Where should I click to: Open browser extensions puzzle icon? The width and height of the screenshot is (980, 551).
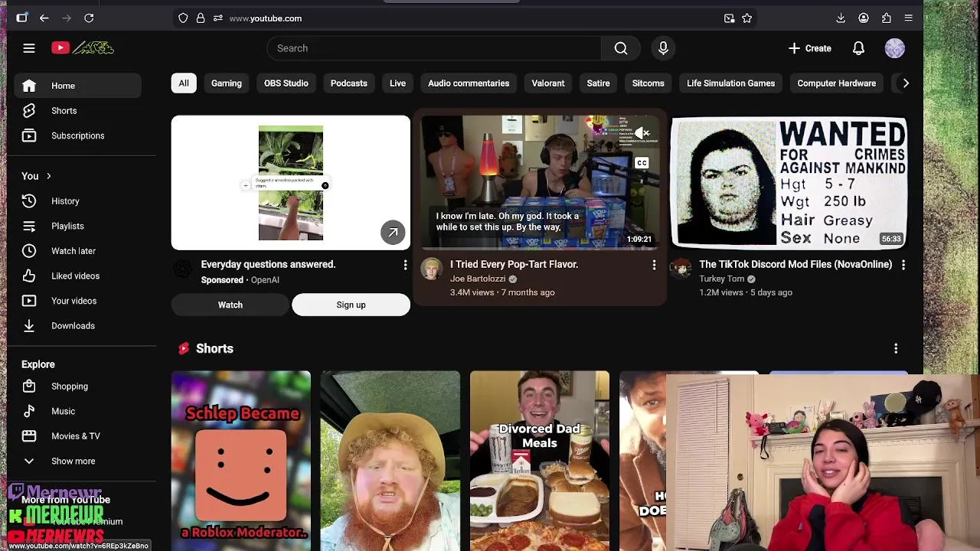tap(886, 18)
